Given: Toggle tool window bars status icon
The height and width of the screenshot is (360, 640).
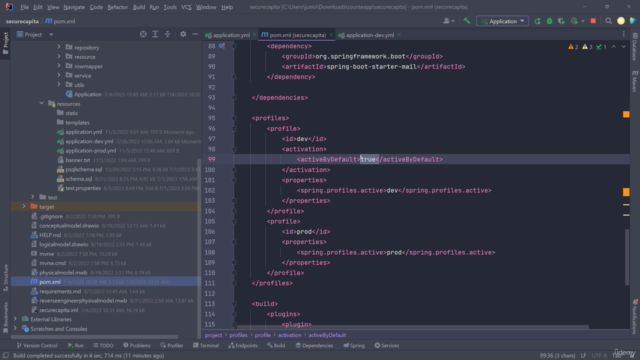Looking at the screenshot, I should click(6, 356).
